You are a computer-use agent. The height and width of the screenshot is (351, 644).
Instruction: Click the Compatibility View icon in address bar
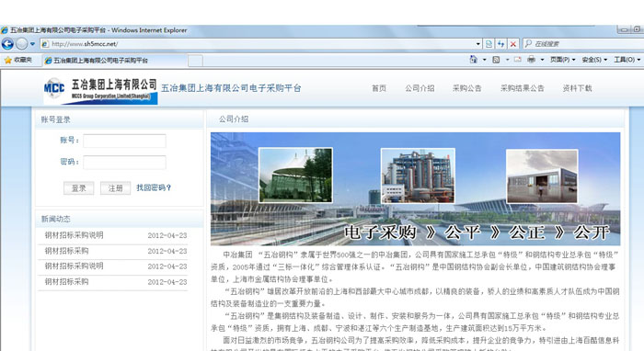click(x=489, y=43)
